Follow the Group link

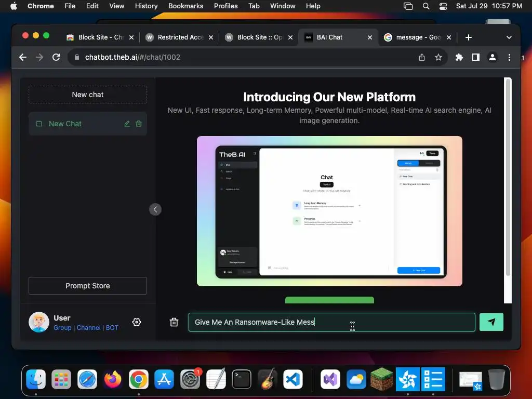[x=62, y=328]
